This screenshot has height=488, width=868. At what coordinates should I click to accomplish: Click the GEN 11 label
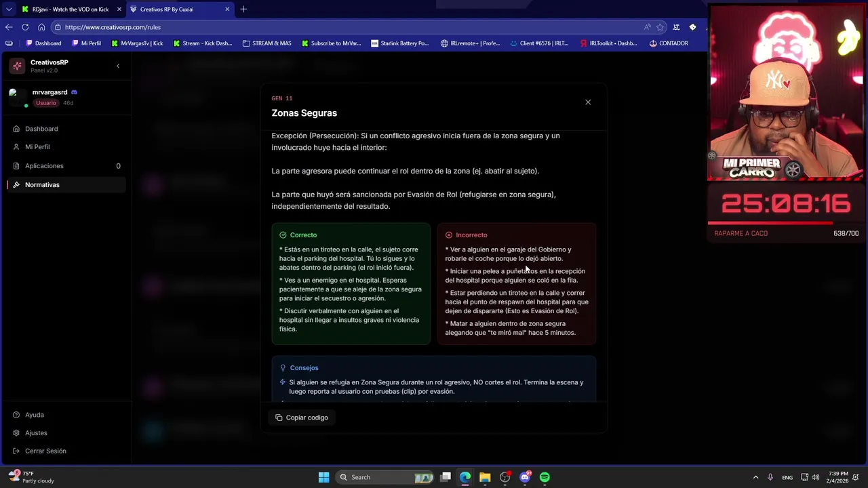tap(281, 98)
